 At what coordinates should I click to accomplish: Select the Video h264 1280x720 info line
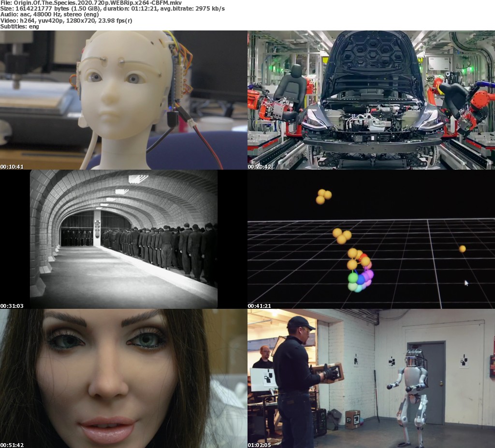click(66, 20)
